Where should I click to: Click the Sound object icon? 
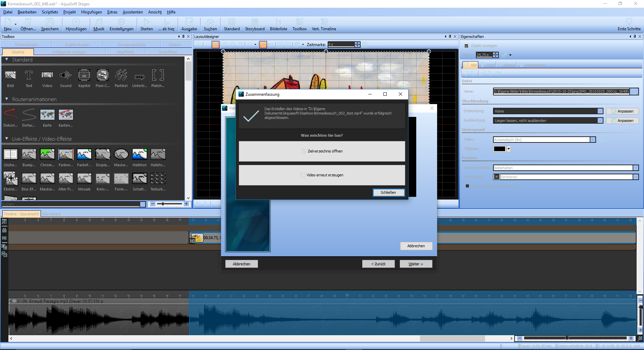coord(66,76)
